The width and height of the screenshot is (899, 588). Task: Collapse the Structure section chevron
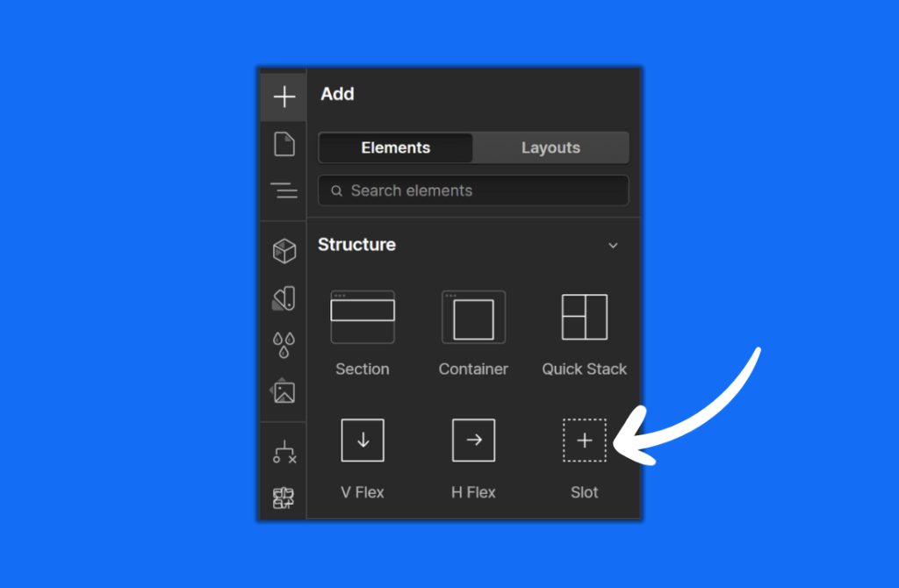click(613, 246)
